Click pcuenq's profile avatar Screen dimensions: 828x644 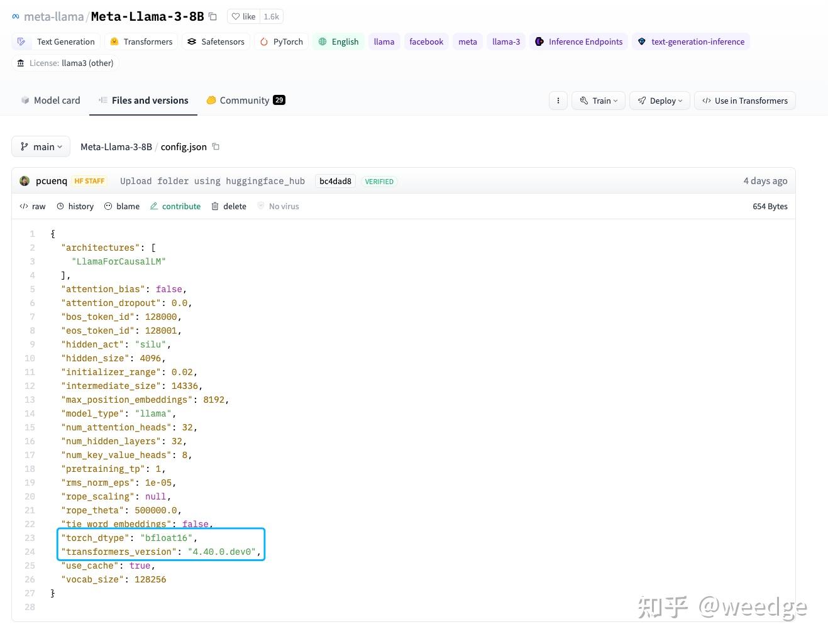(x=24, y=180)
